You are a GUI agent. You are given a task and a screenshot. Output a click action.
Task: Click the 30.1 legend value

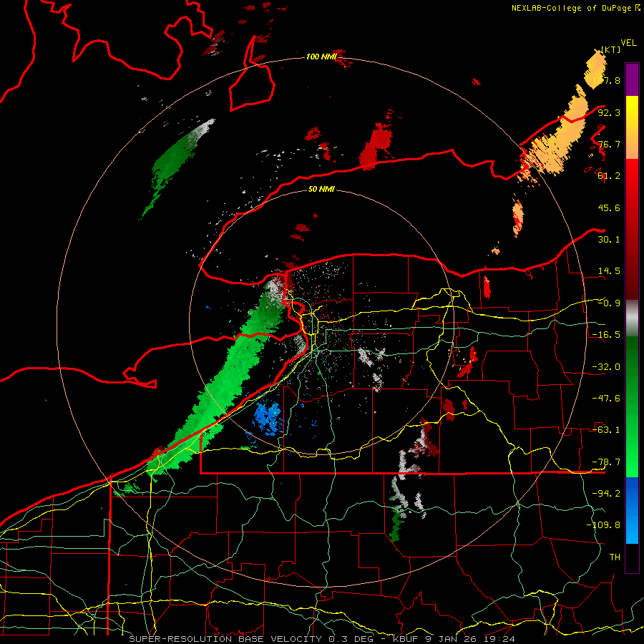(609, 239)
